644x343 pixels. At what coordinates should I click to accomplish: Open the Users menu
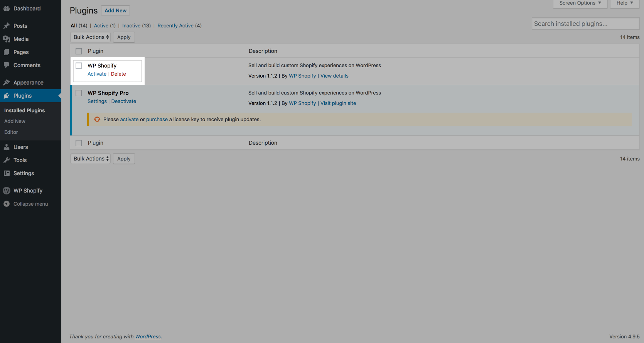[21, 147]
